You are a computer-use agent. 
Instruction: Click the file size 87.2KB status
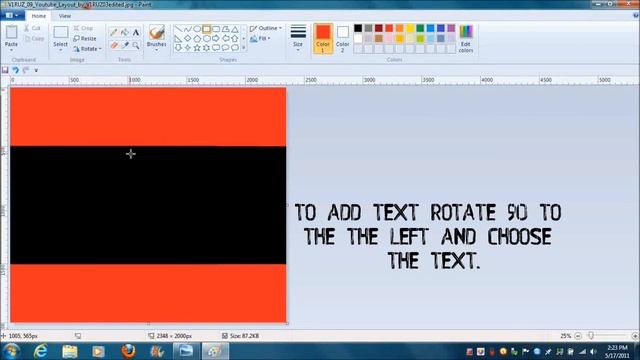[240, 336]
